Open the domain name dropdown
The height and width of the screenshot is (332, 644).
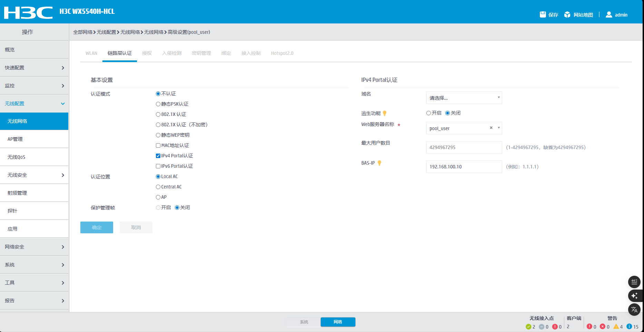tap(464, 98)
